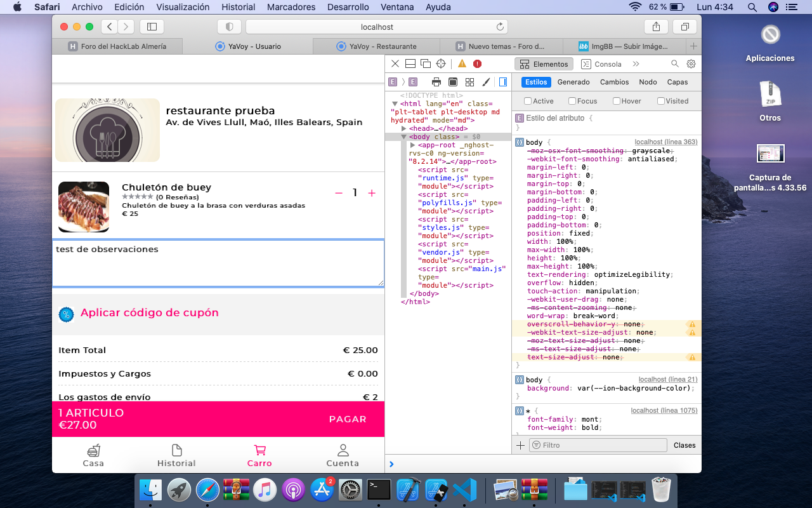Open a new Safari tab
Viewport: 812px width, 508px height.
coord(693,46)
